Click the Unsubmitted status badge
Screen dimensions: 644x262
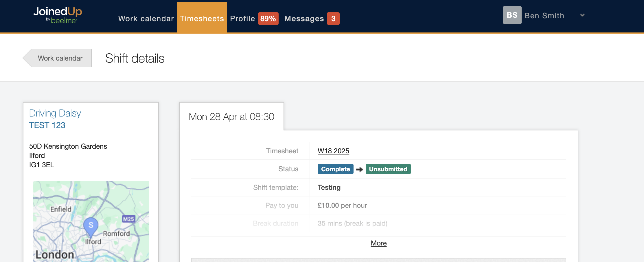pyautogui.click(x=388, y=169)
